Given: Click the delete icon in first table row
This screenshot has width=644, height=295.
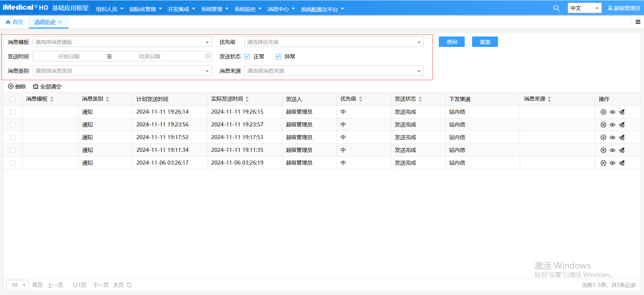Looking at the screenshot, I should [603, 112].
